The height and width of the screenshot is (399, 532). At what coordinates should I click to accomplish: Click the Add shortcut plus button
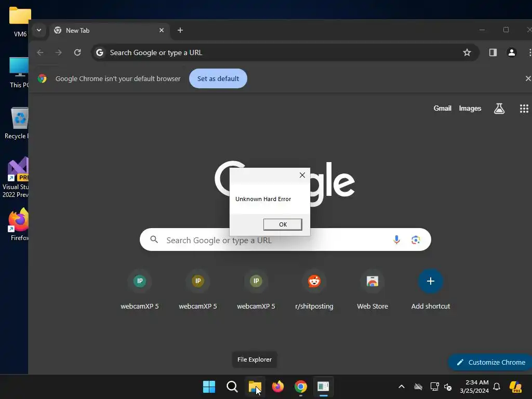(431, 281)
